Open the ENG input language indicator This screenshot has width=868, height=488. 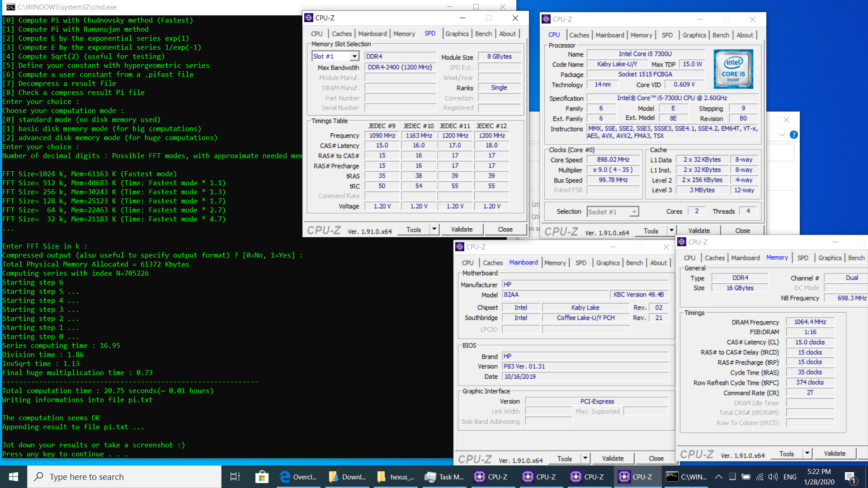(790, 477)
